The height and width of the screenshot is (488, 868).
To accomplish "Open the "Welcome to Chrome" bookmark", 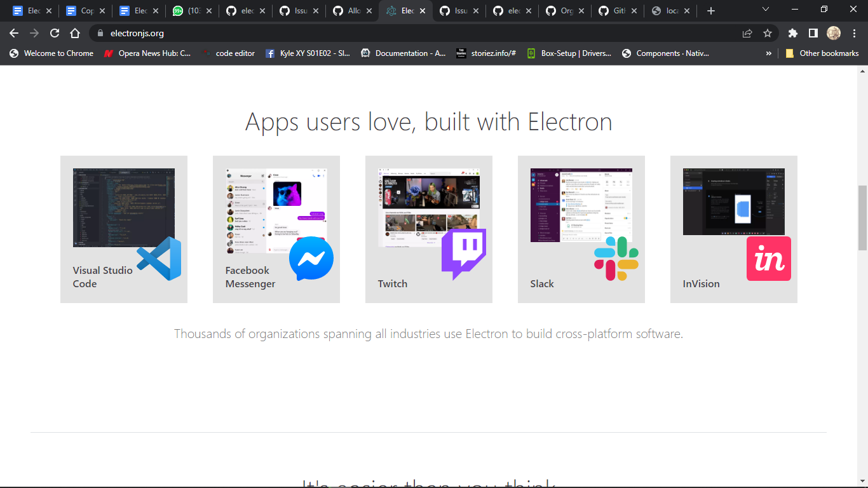I will [x=51, y=53].
